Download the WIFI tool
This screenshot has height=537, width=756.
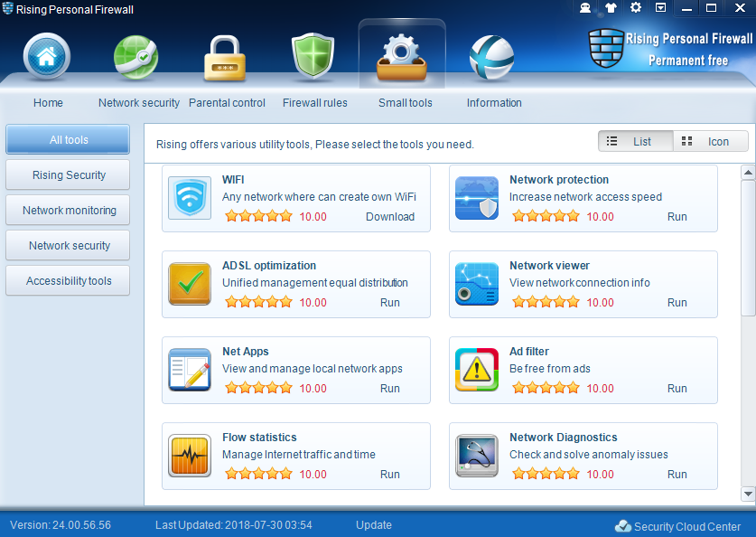(x=390, y=217)
